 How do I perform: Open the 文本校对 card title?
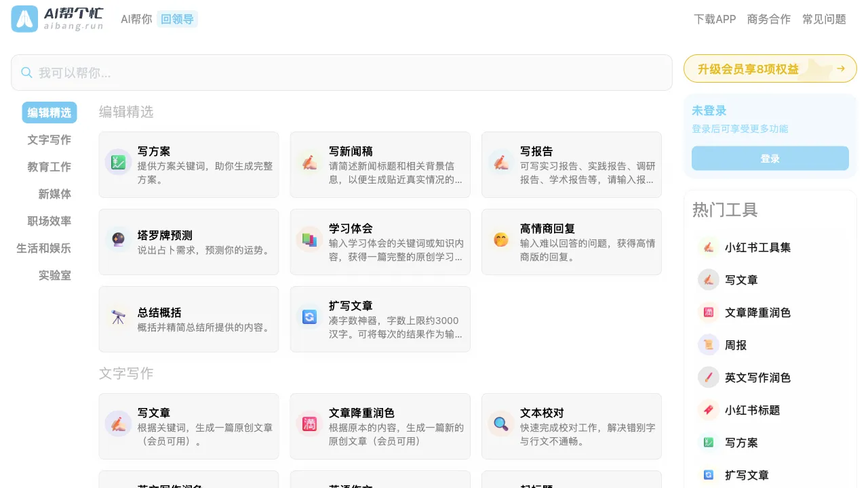(542, 413)
